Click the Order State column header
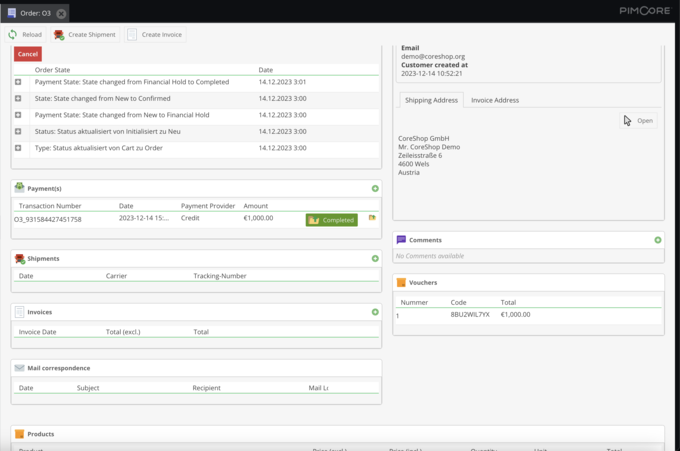 [52, 70]
